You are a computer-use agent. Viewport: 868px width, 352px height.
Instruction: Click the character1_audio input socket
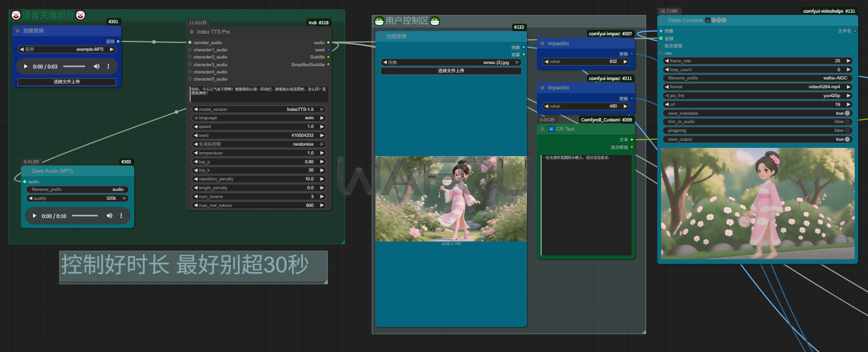190,50
